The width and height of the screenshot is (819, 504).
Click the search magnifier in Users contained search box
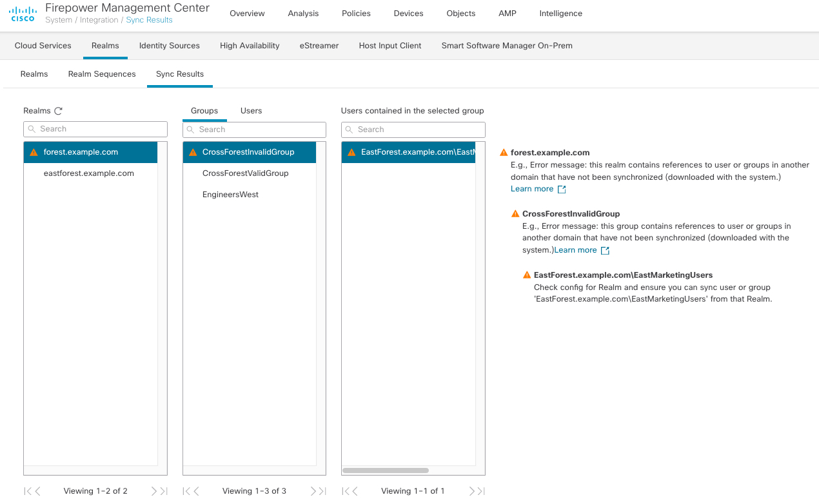349,130
